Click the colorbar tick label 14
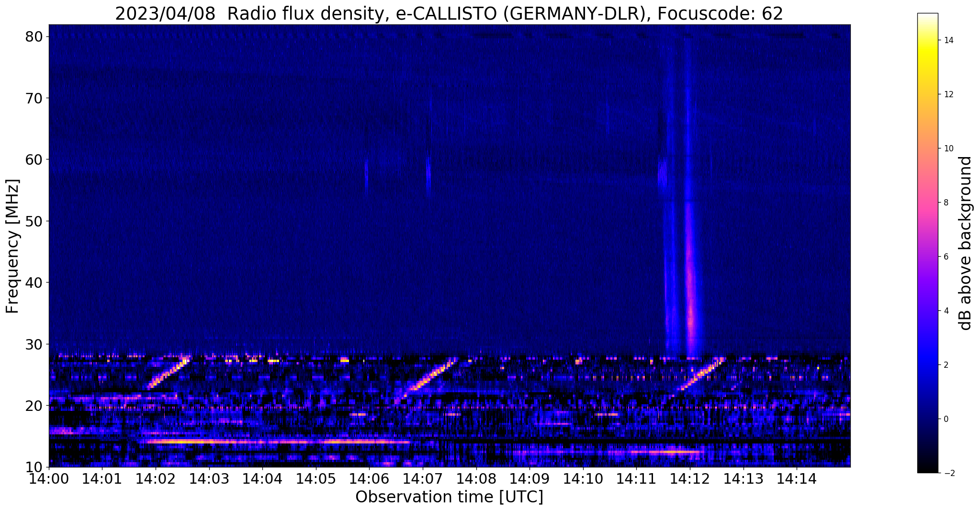 coord(948,40)
